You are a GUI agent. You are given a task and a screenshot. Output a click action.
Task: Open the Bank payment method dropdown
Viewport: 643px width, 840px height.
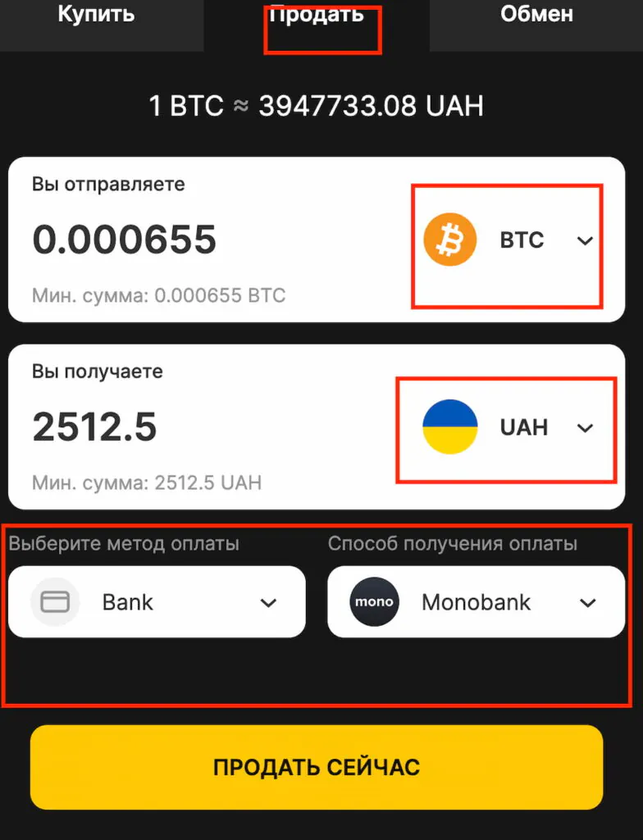[x=157, y=601]
